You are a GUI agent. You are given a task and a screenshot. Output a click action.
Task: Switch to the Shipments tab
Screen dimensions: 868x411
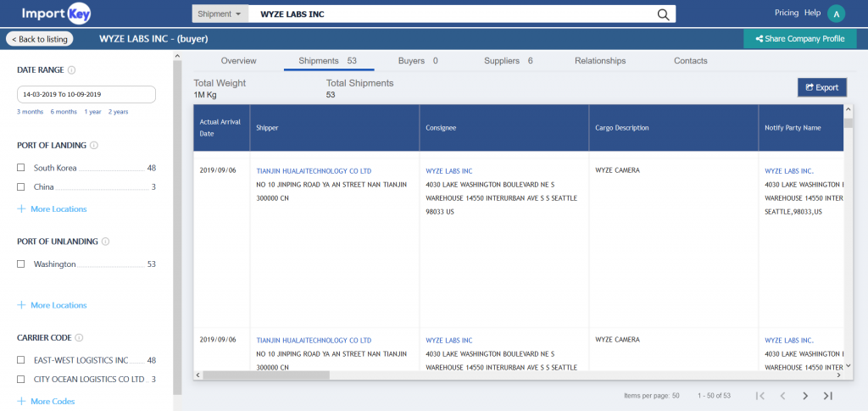(x=328, y=61)
